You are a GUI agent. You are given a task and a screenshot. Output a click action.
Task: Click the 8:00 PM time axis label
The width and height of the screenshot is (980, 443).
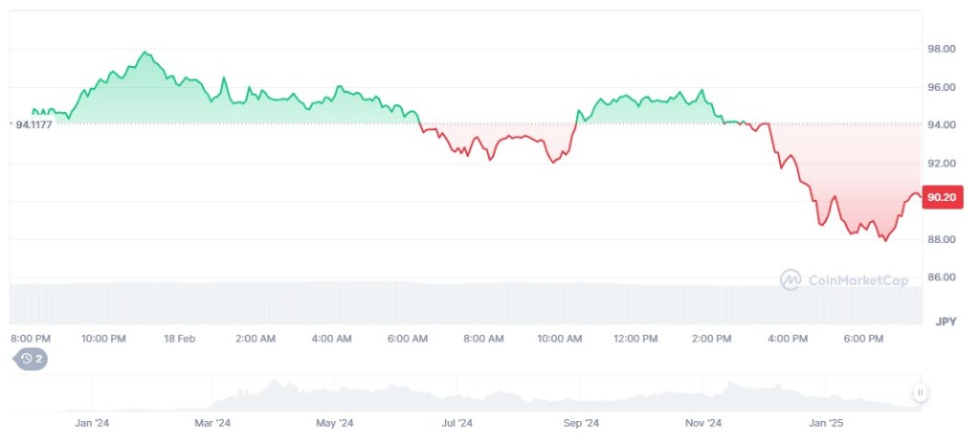click(30, 339)
